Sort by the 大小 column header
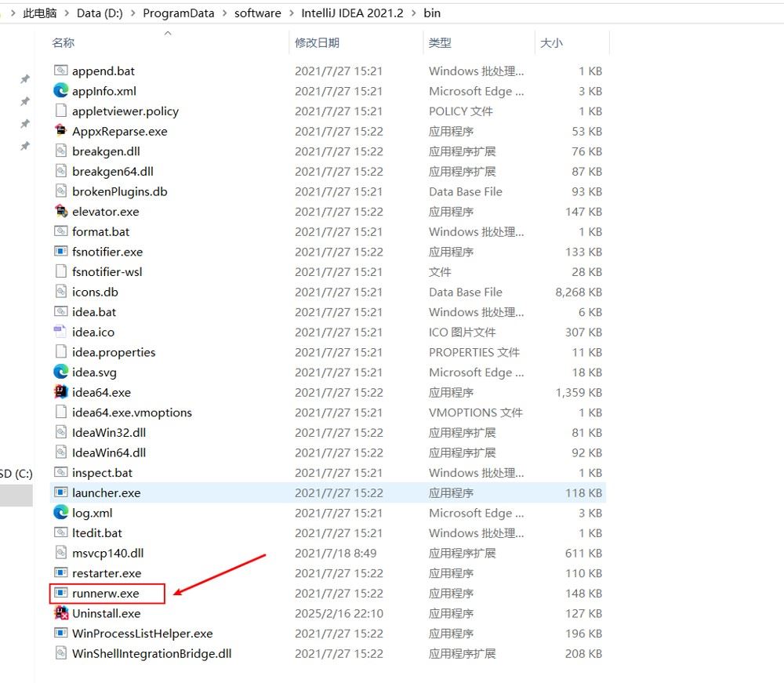 click(551, 43)
